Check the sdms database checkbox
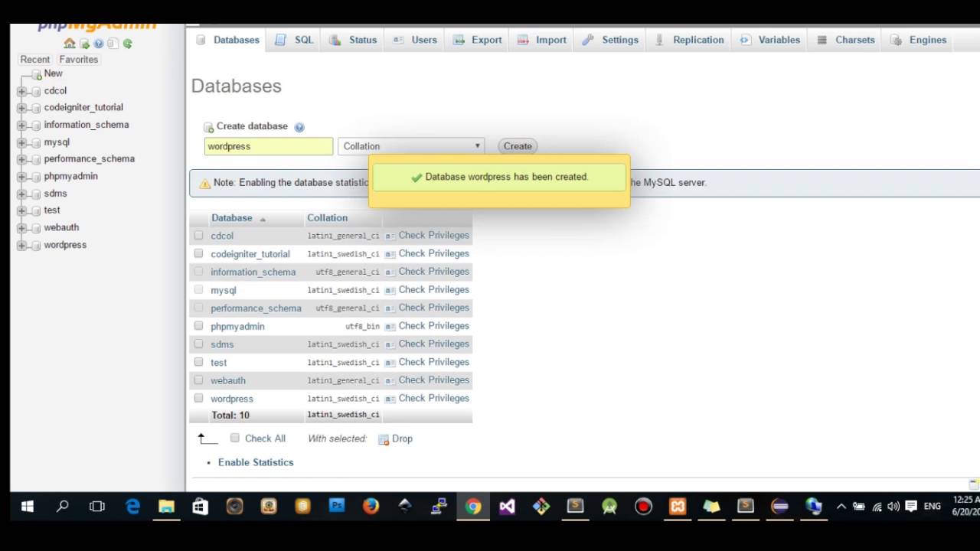The width and height of the screenshot is (980, 551). tap(198, 344)
